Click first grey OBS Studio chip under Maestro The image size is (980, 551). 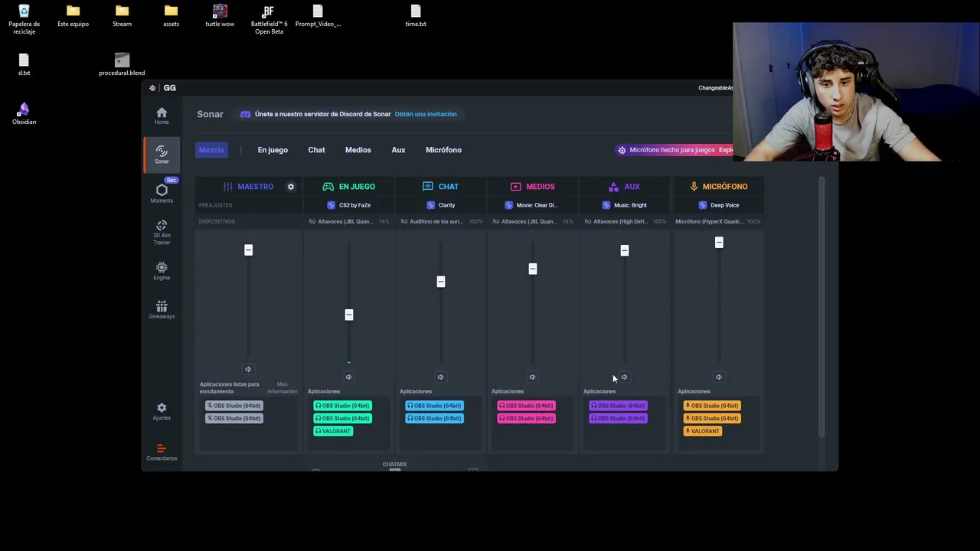coord(234,406)
